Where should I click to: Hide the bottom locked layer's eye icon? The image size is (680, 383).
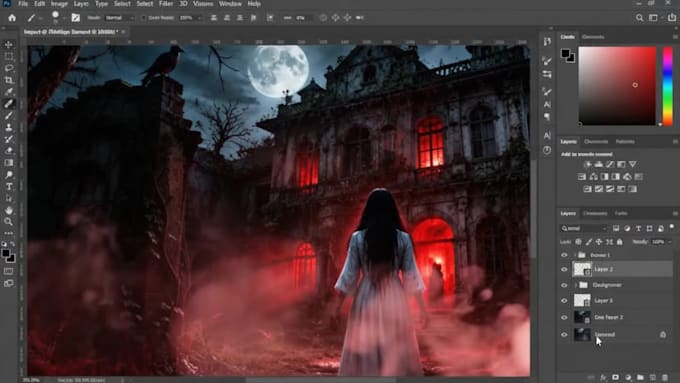[564, 334]
